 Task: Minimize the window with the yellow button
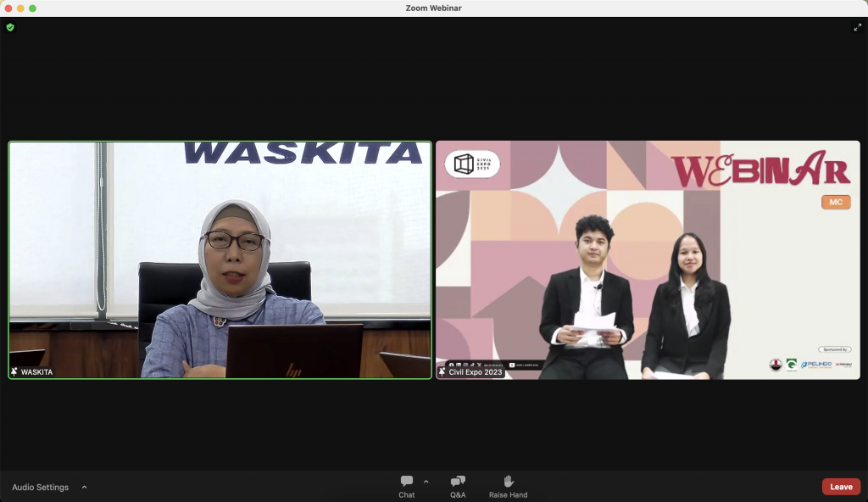coord(20,8)
